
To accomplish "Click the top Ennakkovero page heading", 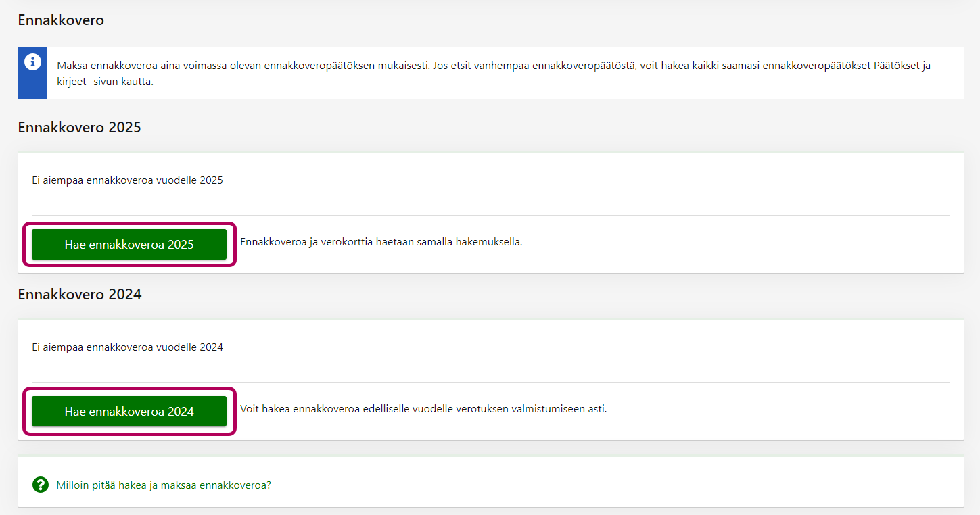I will point(61,20).
